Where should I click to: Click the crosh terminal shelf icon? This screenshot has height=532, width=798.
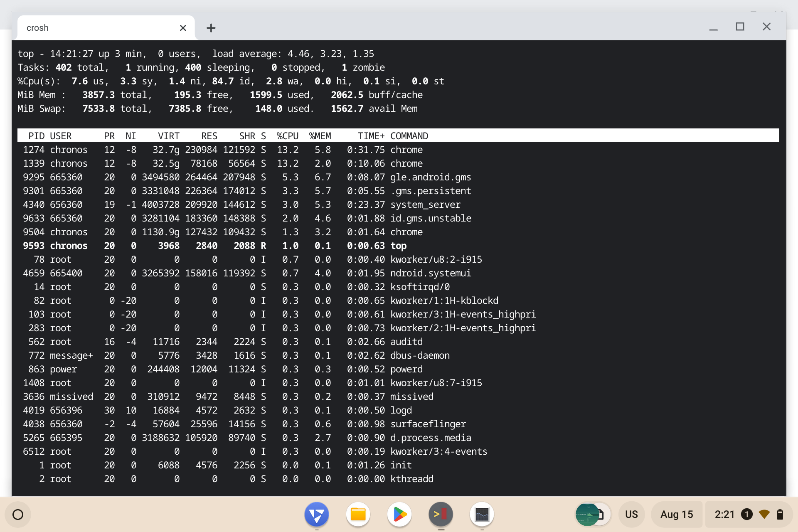click(x=441, y=515)
